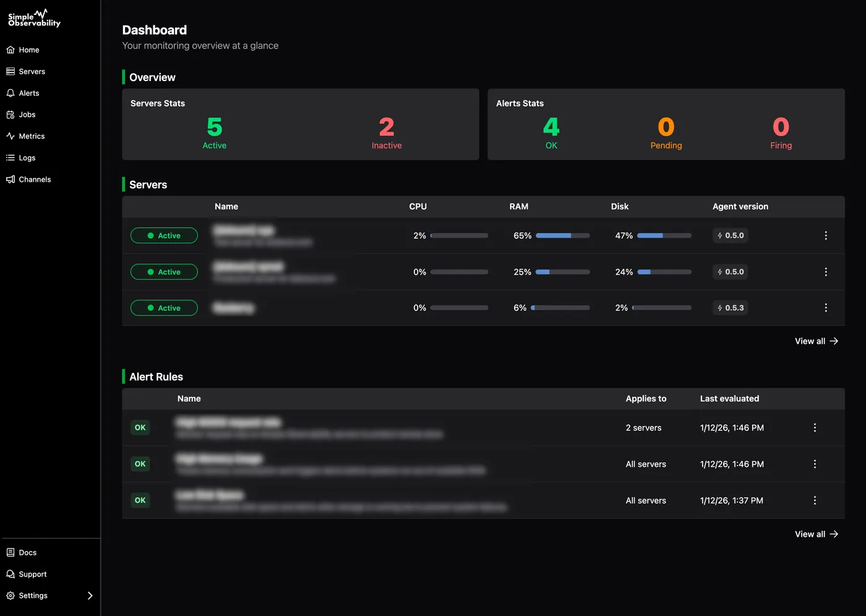Open the Alerts section from the sidebar
The width and height of the screenshot is (866, 616).
click(29, 93)
